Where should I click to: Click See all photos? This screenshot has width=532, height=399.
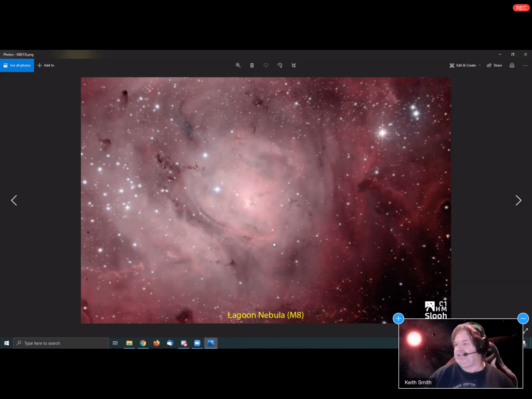pos(17,65)
